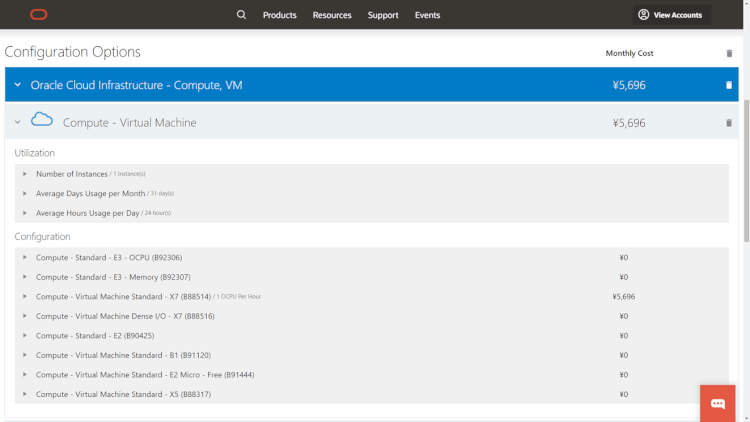The image size is (750, 422).
Task: Click the page vertical scrollbar thumb
Action: click(747, 171)
